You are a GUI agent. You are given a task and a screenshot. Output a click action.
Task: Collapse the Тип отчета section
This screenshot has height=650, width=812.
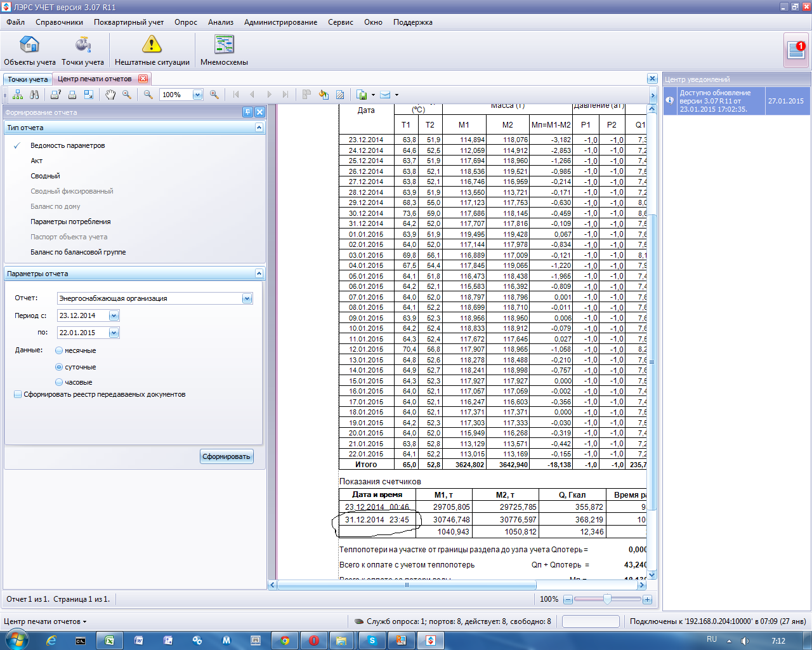point(259,128)
